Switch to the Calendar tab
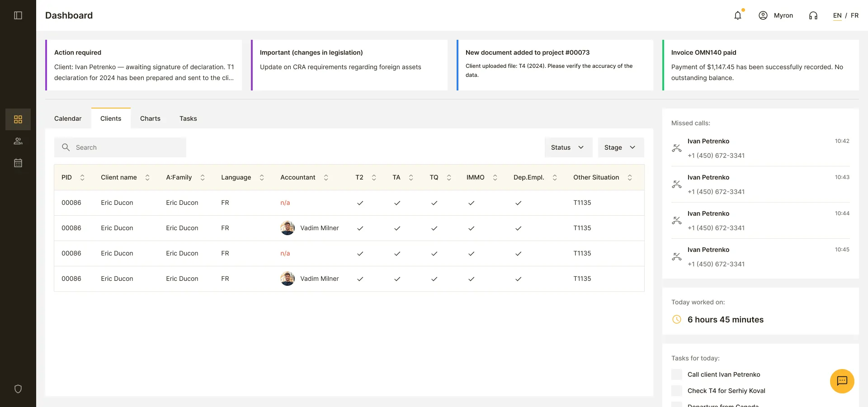This screenshot has width=868, height=407. click(x=68, y=118)
